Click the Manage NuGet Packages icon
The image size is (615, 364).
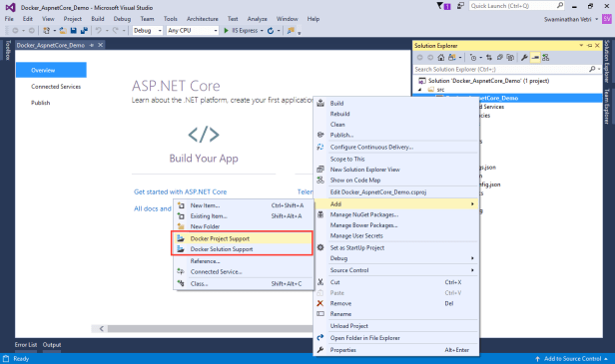[320, 214]
